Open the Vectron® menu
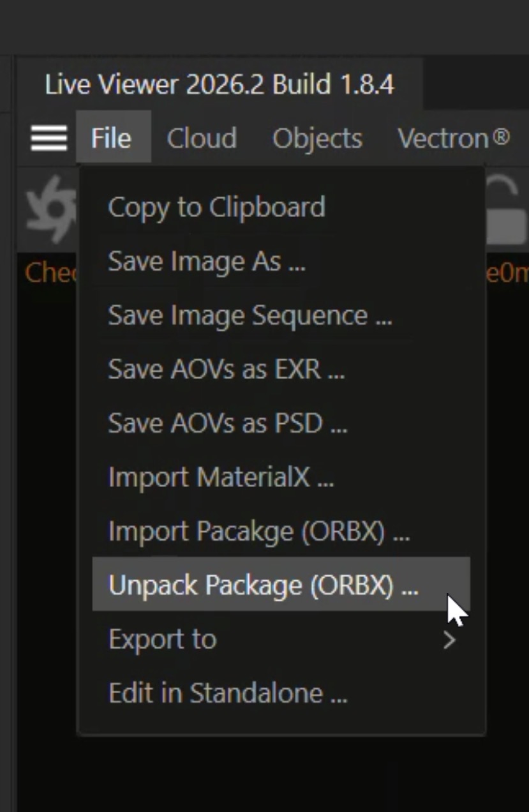Image resolution: width=529 pixels, height=812 pixels. [454, 138]
